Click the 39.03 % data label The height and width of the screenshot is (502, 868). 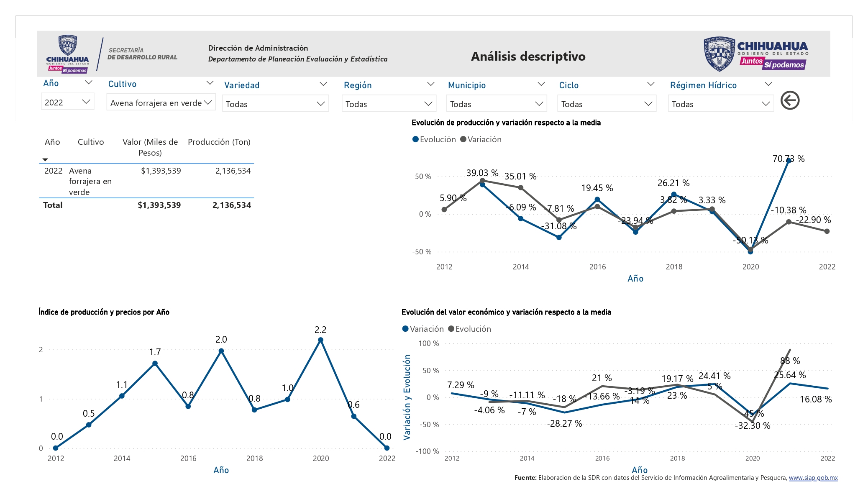482,173
